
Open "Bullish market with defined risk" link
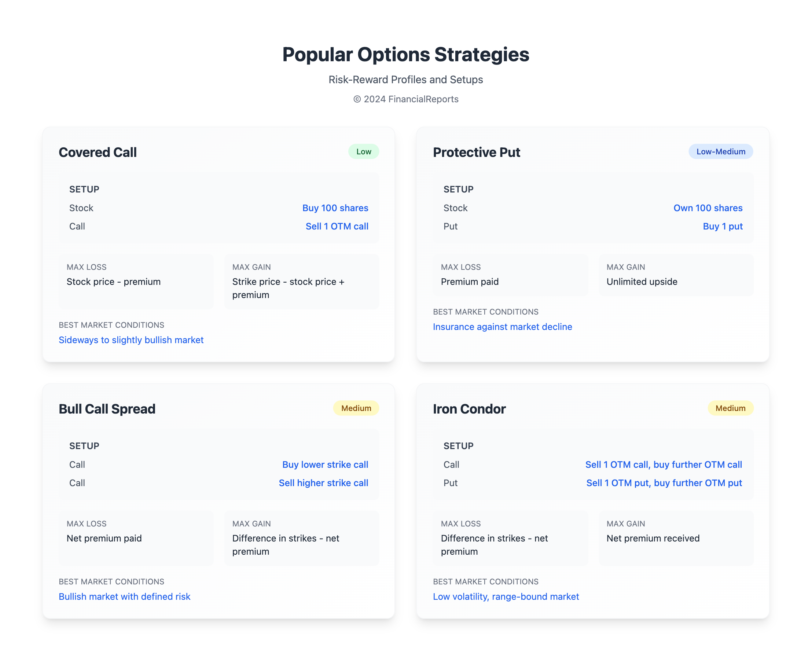tap(125, 596)
